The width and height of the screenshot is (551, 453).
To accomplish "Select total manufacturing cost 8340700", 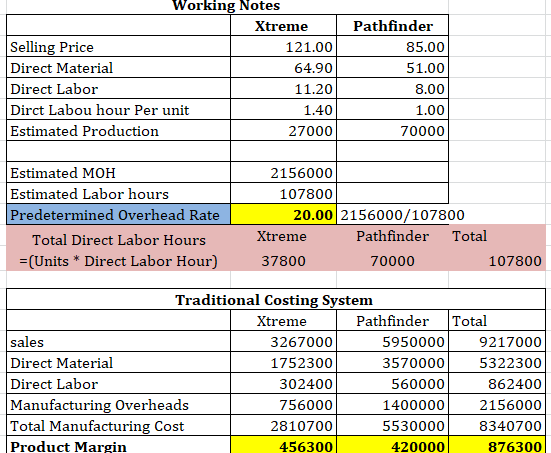I will [x=497, y=426].
